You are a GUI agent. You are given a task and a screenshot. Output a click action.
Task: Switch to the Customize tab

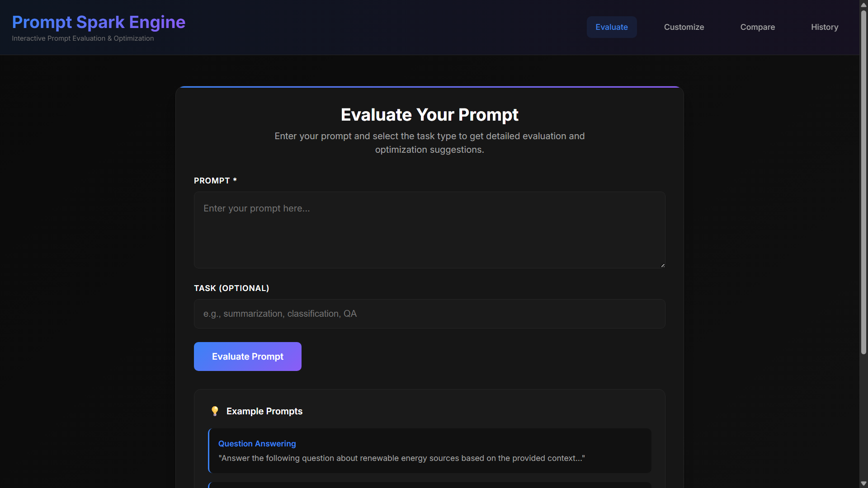pyautogui.click(x=684, y=27)
